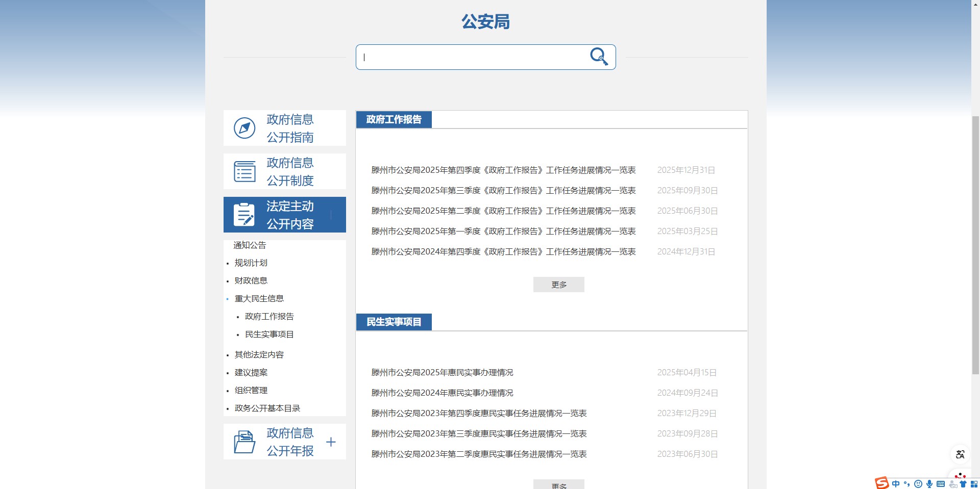Click 更多 under 政府工作报告 list
This screenshot has width=980, height=489.
tap(558, 285)
